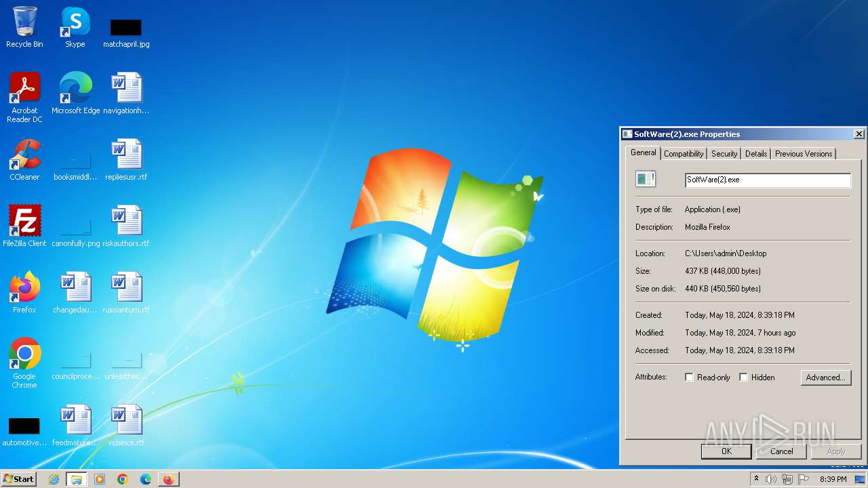The height and width of the screenshot is (488, 868).
Task: Open Firefox from the taskbar
Action: click(x=168, y=479)
